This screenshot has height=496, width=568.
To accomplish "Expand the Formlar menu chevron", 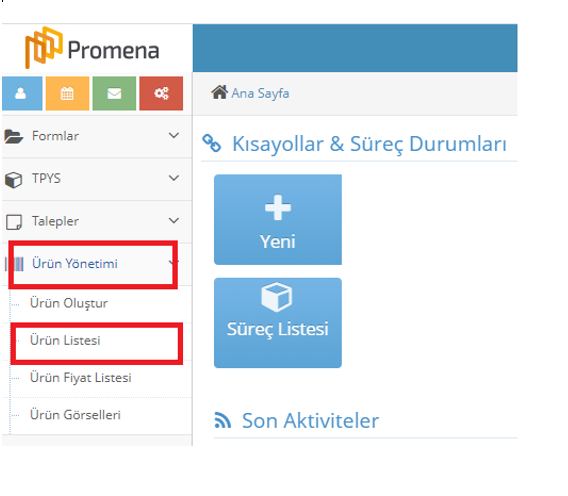I will (174, 136).
